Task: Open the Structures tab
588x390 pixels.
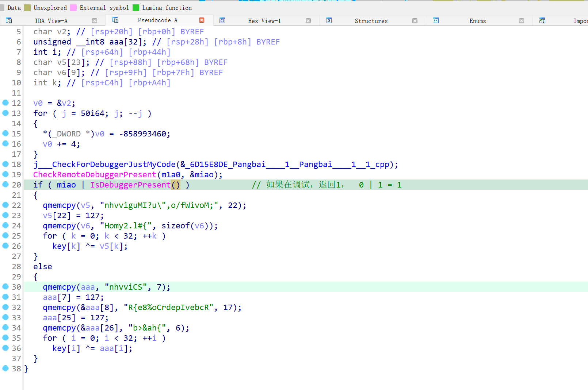Action: click(x=371, y=21)
